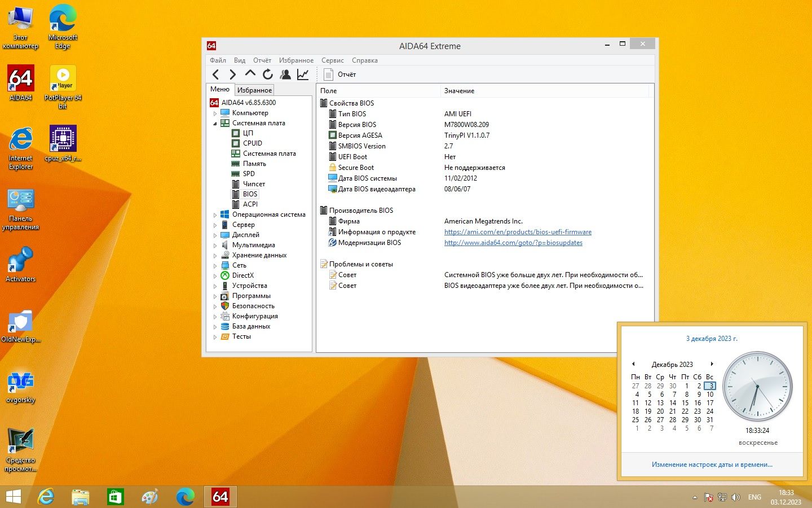Image resolution: width=812 pixels, height=508 pixels.
Task: Open the Справка menu
Action: click(364, 60)
